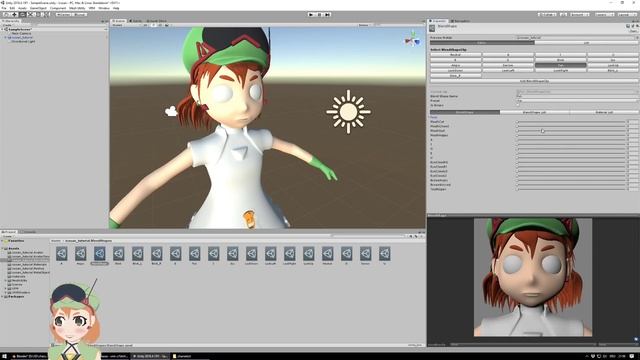The width and height of the screenshot is (640, 360).
Task: Select Main Camera in the Hierarchy
Action: (21, 33)
